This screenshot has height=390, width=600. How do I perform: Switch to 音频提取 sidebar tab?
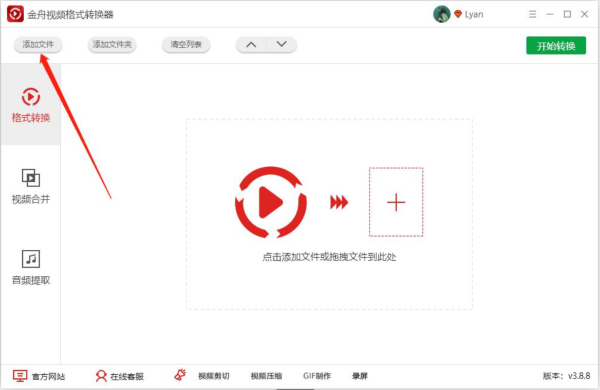[x=31, y=268]
